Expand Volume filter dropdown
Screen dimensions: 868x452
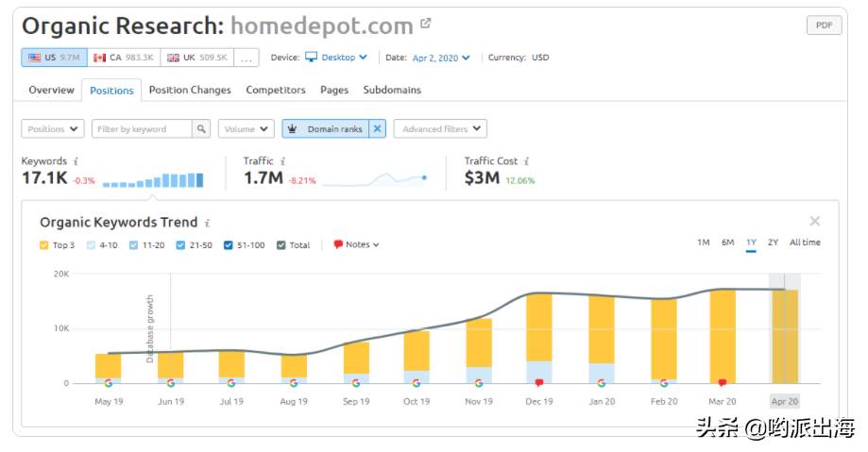click(x=246, y=129)
